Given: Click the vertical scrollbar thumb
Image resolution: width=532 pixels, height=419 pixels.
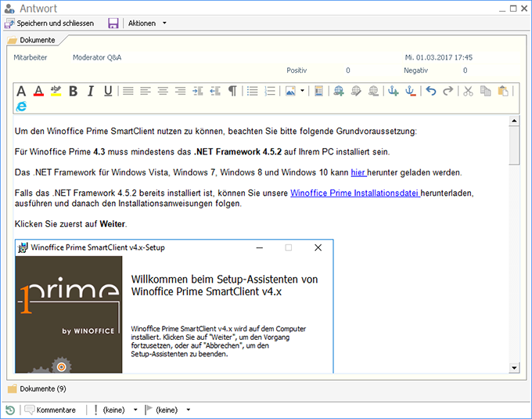Looking at the screenshot, I should [x=514, y=146].
